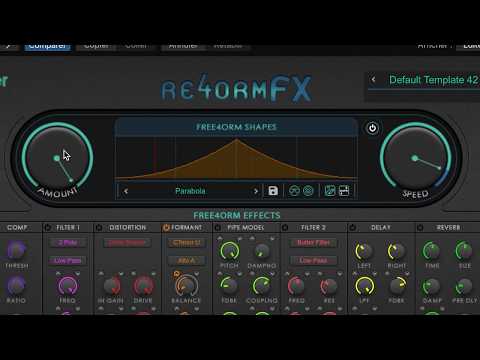This screenshot has width=480, height=360.
Task: Click the Freeform Shapes waveform display
Action: tap(236, 159)
